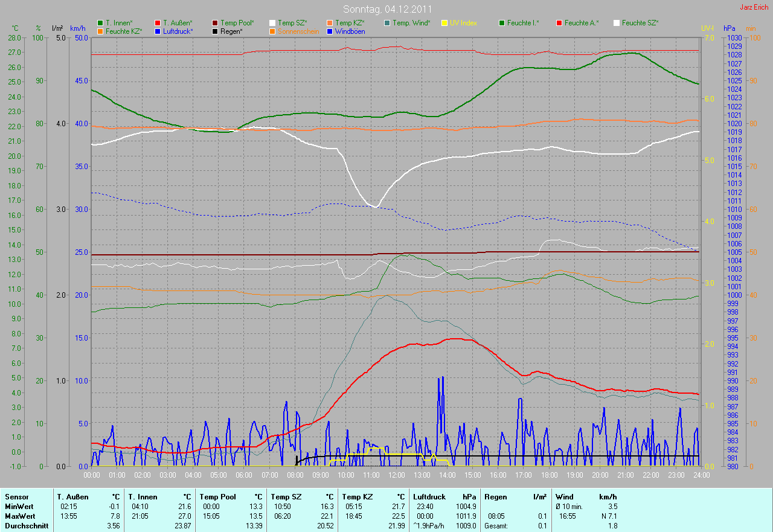Click the Feuchte I. legend label
The image size is (773, 532).
[x=522, y=23]
